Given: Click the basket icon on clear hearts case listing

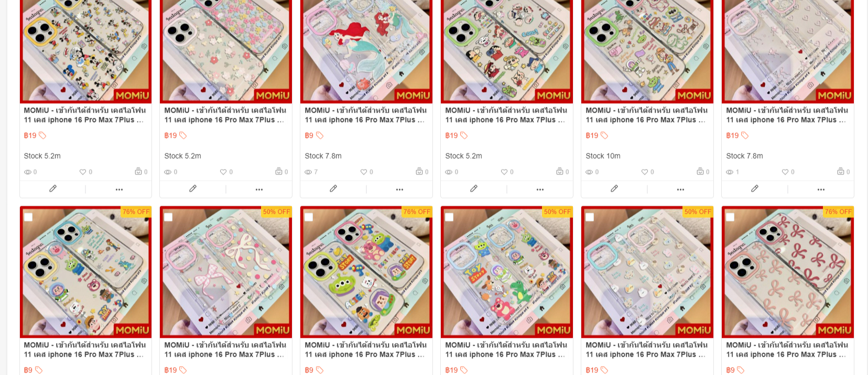Looking at the screenshot, I should coord(841,171).
